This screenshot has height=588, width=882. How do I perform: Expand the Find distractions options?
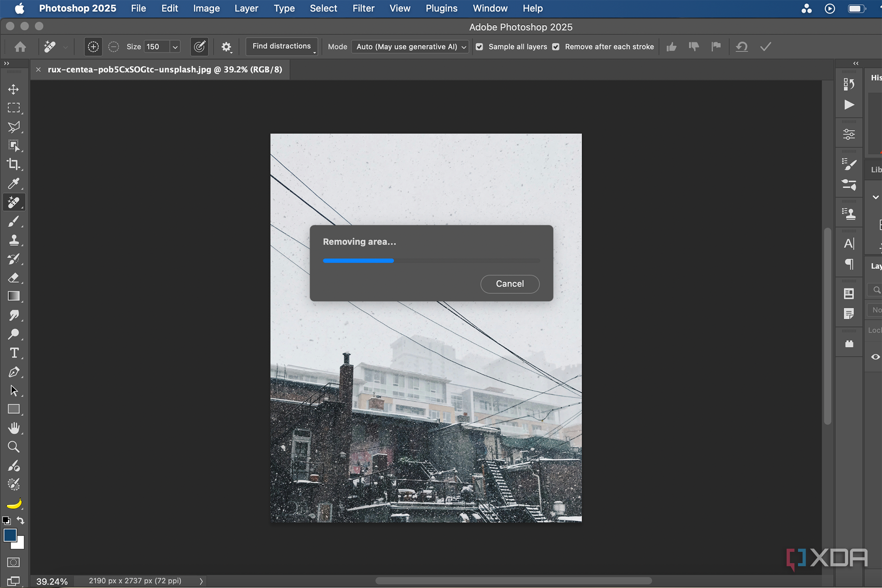[x=281, y=47]
